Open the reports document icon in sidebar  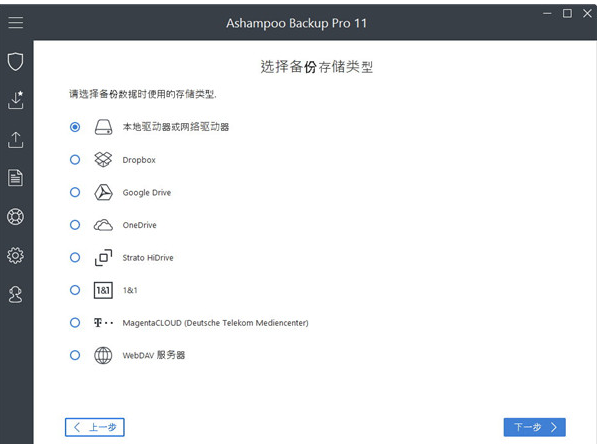click(x=16, y=178)
